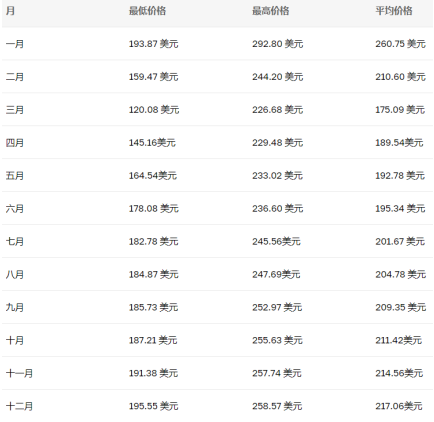
Task: Click the 月 column header
Action: tap(10, 11)
